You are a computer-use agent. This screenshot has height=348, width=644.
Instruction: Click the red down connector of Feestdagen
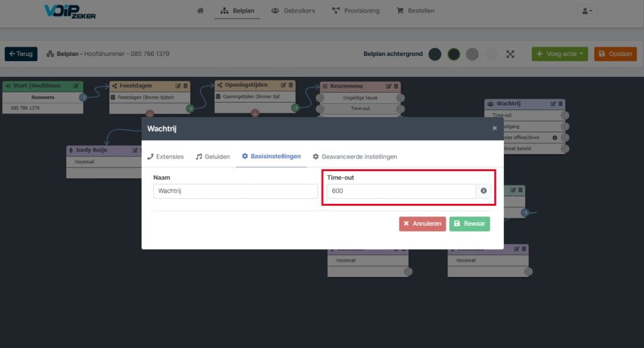[150, 113]
